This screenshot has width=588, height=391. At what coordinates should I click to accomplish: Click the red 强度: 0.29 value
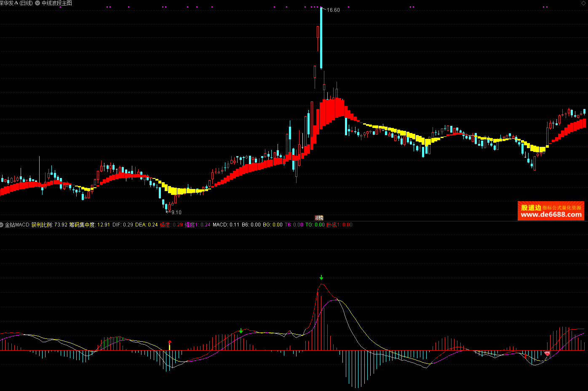click(x=171, y=225)
